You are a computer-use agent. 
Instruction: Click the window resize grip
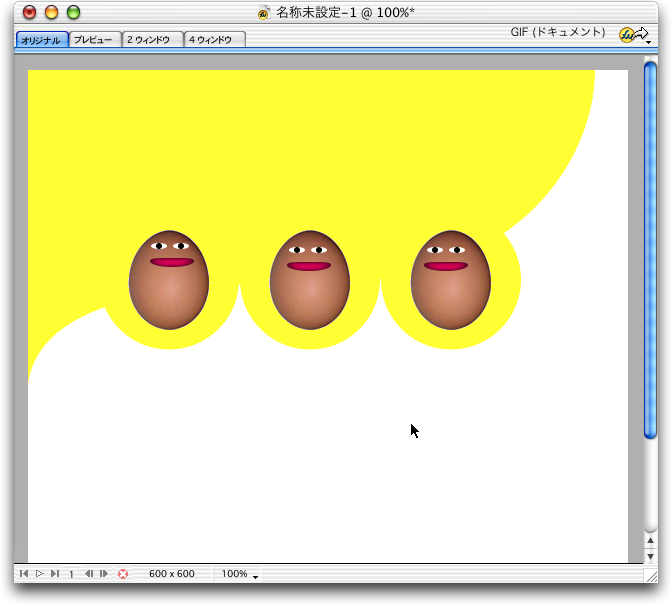click(651, 576)
